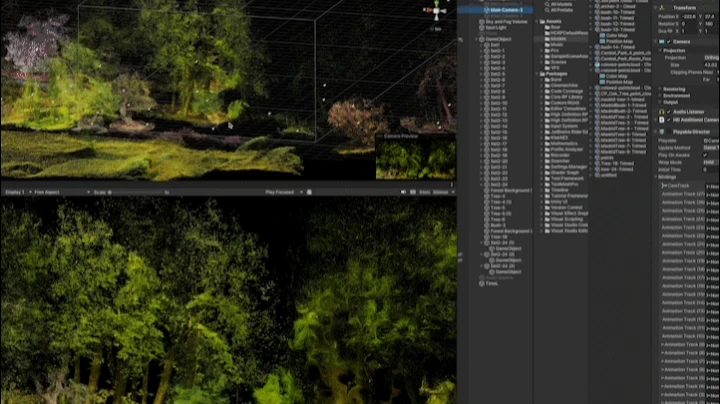Open the Visual Scripting package folder
720x404 pixels.
(x=566, y=219)
